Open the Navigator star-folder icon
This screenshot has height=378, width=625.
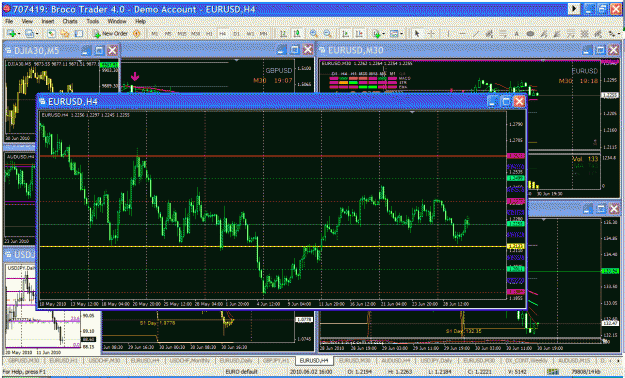[x=65, y=34]
